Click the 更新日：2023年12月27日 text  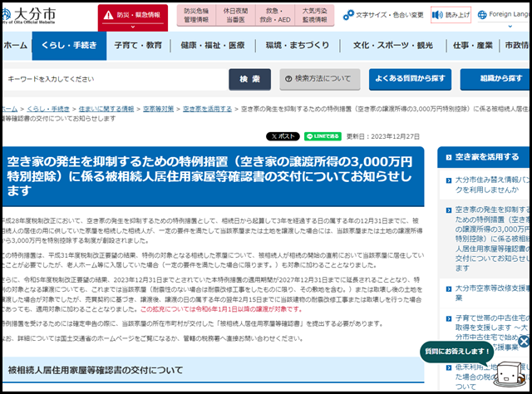click(x=382, y=136)
